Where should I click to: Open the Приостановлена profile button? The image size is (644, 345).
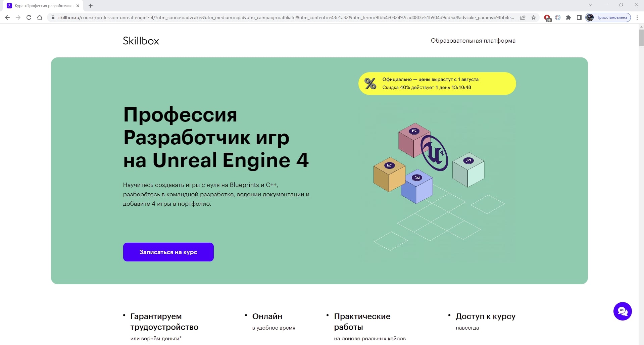(608, 17)
